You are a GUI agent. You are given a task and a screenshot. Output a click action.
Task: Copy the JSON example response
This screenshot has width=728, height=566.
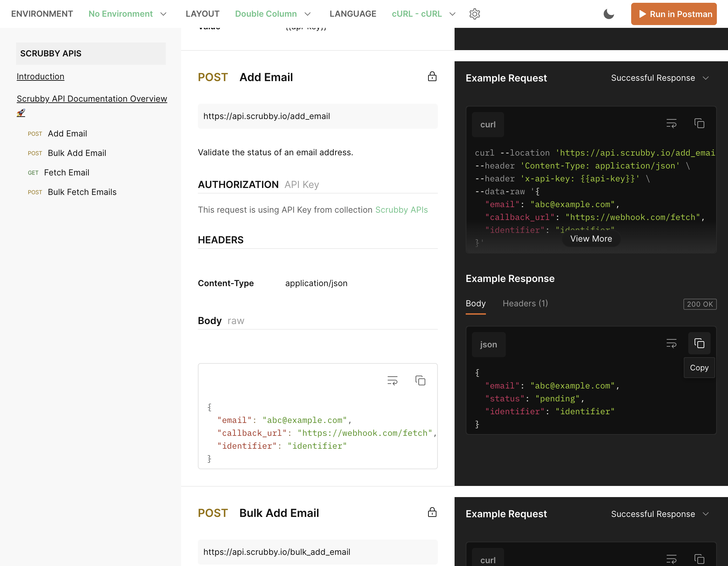[x=699, y=344]
